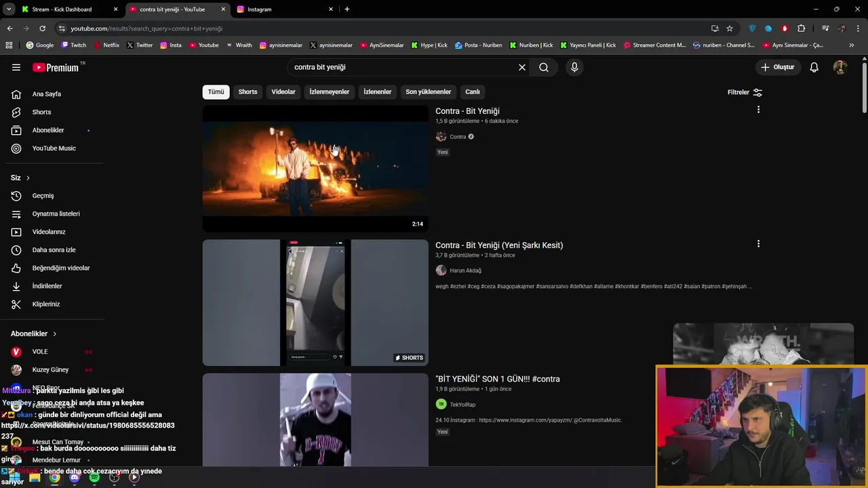The width and height of the screenshot is (868, 488).
Task: Select the Tümü filter chip
Action: tap(216, 91)
